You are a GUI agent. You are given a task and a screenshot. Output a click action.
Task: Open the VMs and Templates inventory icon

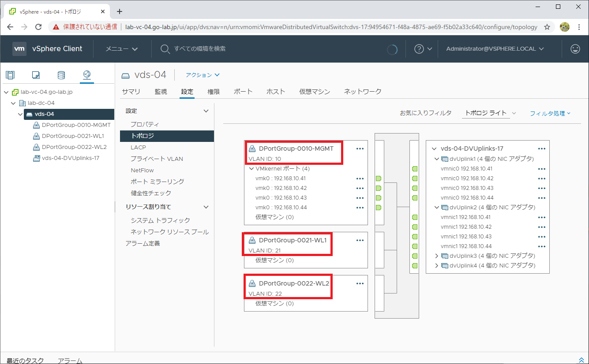click(x=36, y=75)
